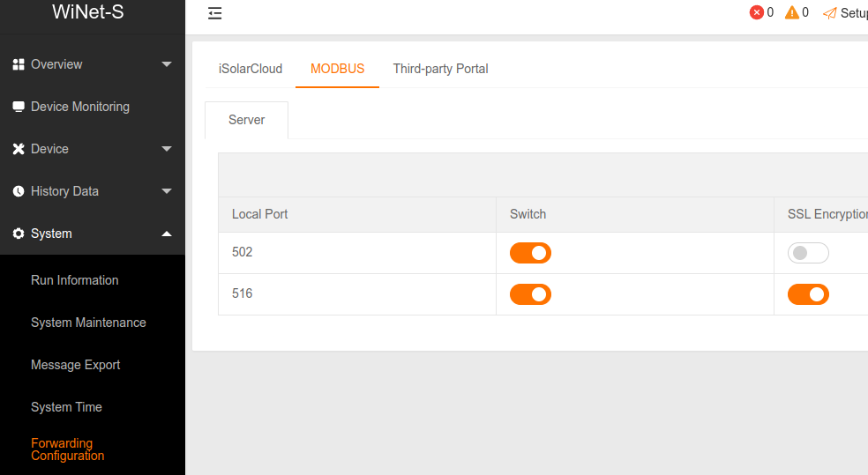Viewport: 868px width, 475px height.
Task: Click the Overview grid icon
Action: [19, 64]
